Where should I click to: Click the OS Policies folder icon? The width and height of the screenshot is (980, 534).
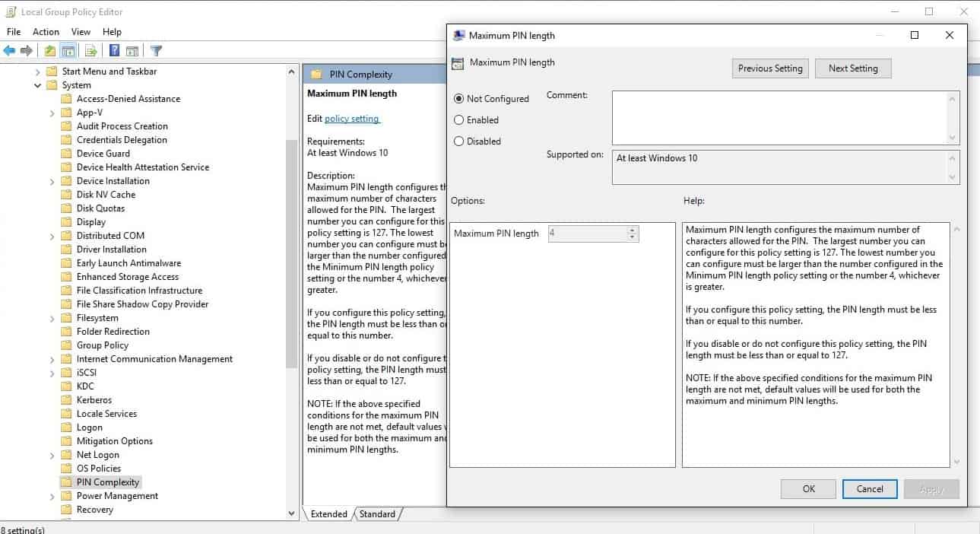[66, 469]
